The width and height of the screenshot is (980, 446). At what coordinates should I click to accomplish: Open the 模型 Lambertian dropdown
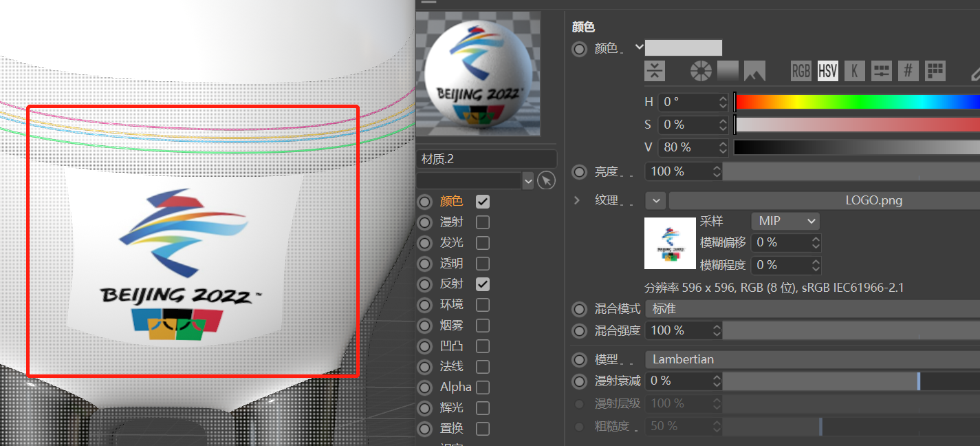click(x=812, y=359)
